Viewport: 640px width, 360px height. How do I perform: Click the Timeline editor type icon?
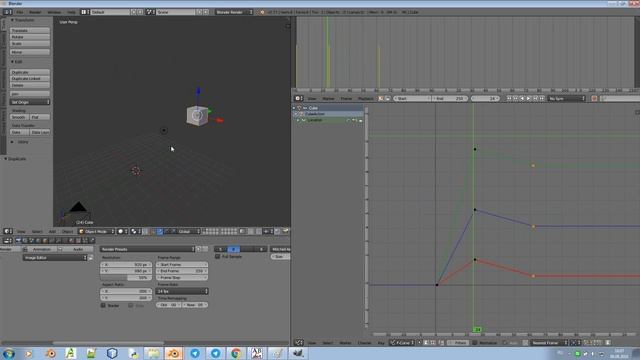298,98
